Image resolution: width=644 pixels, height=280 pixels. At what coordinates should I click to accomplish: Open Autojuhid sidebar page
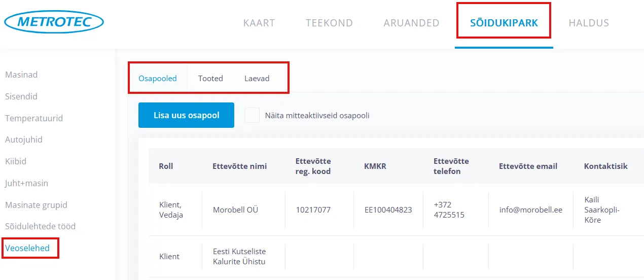click(24, 139)
